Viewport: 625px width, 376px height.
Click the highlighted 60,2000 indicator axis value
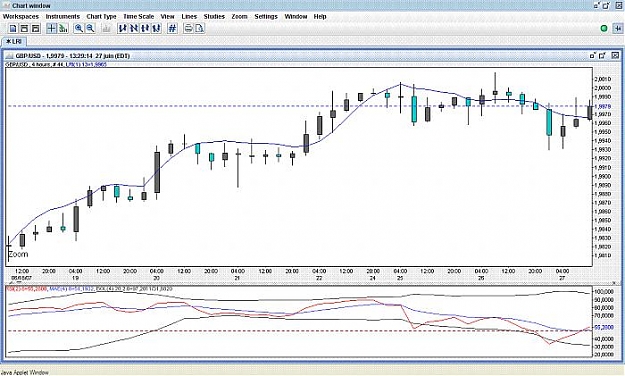[603, 327]
